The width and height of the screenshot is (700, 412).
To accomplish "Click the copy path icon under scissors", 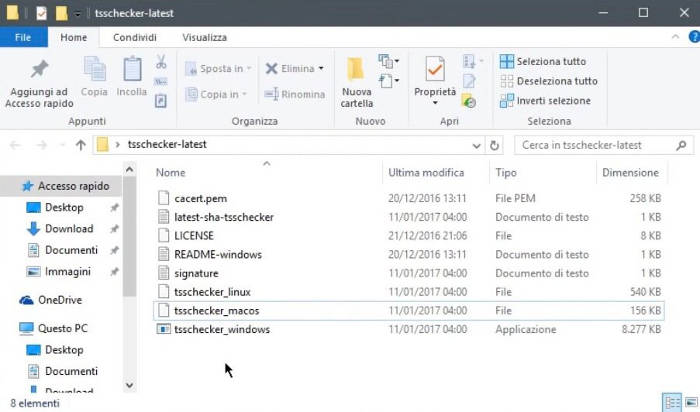I will [x=161, y=82].
